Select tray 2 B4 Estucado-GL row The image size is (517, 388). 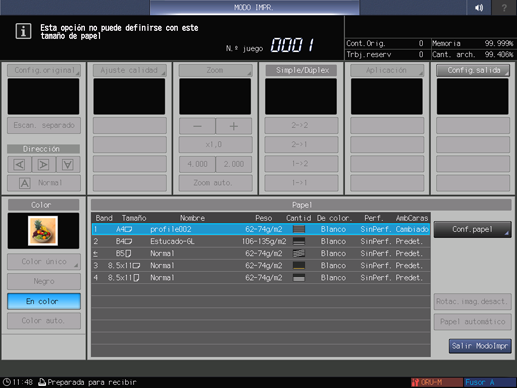[x=261, y=241]
